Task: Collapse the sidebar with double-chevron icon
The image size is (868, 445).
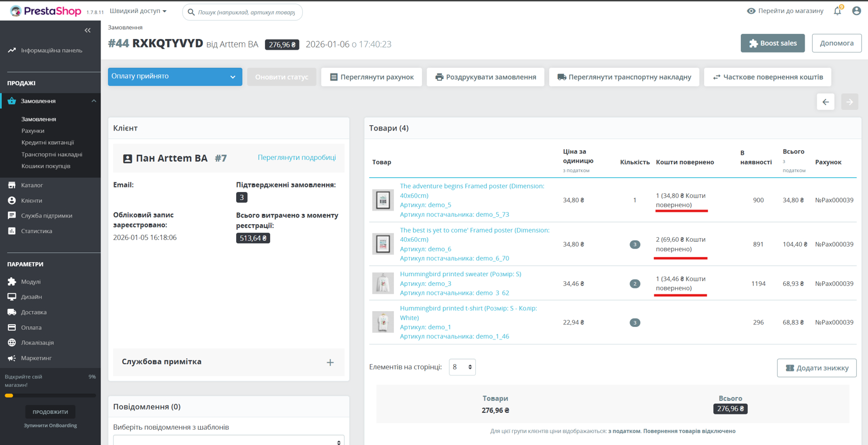Action: pos(88,30)
